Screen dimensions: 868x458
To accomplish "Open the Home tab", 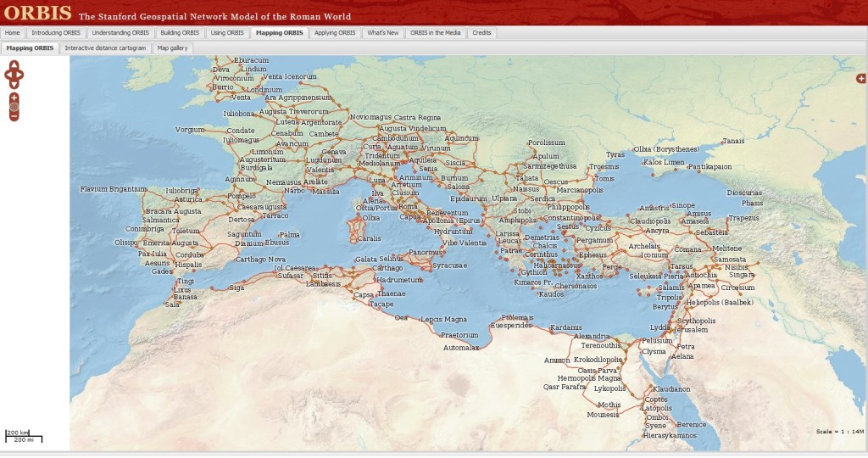I will [x=12, y=33].
